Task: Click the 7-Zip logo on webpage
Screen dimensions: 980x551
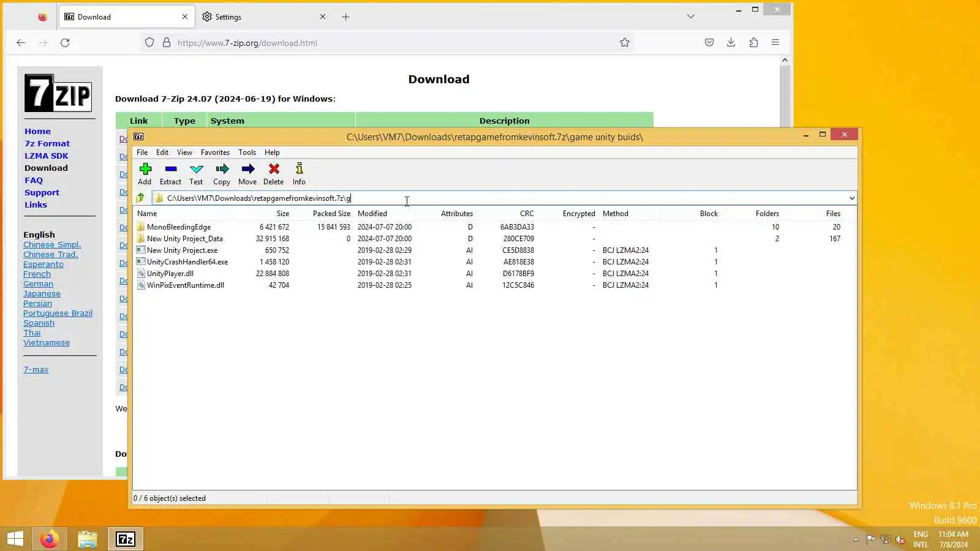Action: [x=58, y=93]
